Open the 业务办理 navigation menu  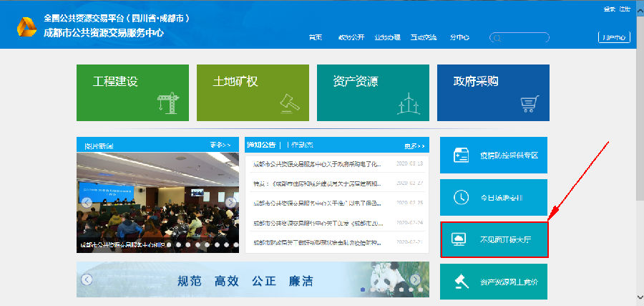point(386,37)
